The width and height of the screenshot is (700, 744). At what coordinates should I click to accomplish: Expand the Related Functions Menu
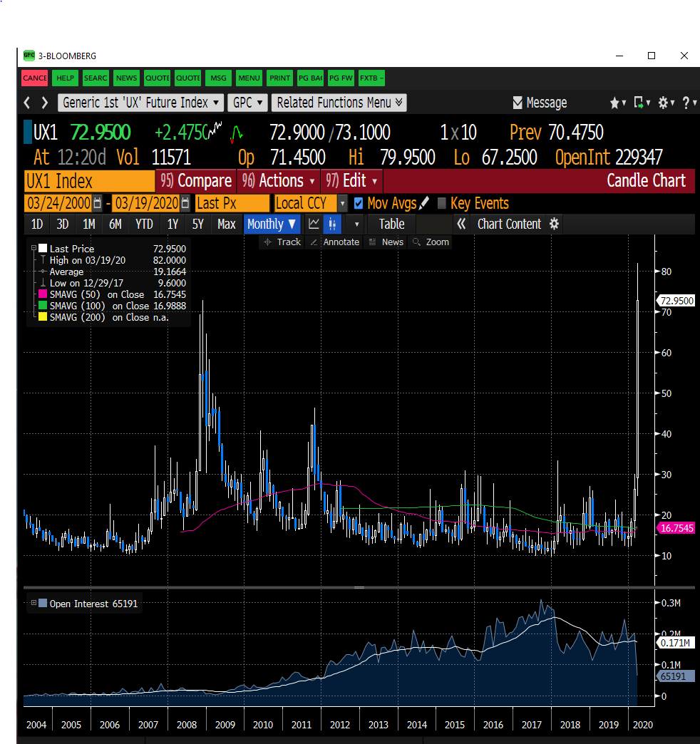click(x=339, y=103)
